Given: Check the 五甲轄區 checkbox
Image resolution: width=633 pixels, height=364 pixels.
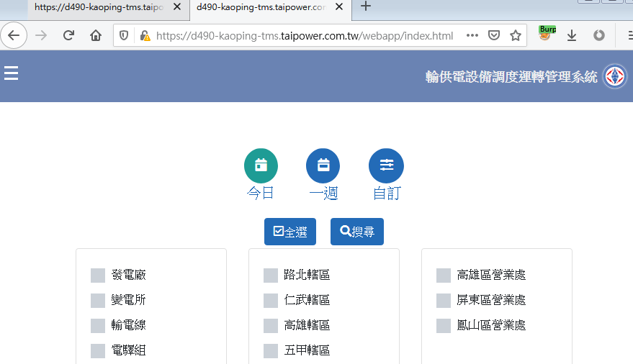Looking at the screenshot, I should pyautogui.click(x=271, y=351).
